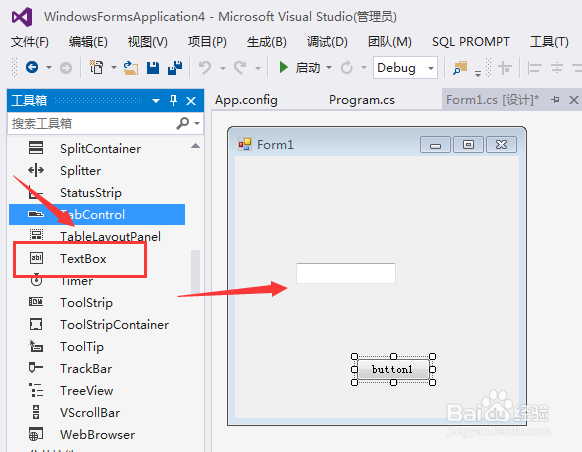Image resolution: width=582 pixels, height=452 pixels.
Task: Click the TrackBar control icon
Action: pyautogui.click(x=36, y=368)
